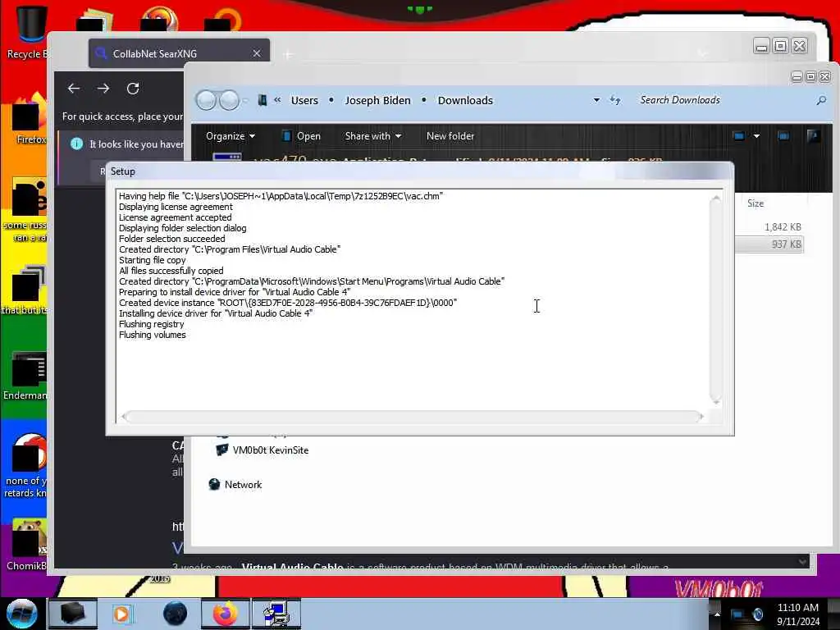Switch to Firefox in the taskbar
This screenshot has width=840, height=630.
pos(226,614)
